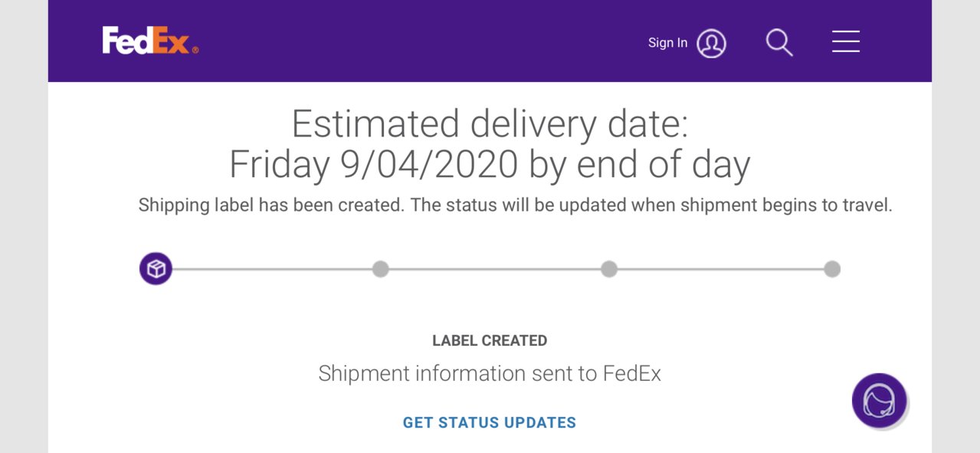
Task: Click the third progress step dot
Action: (x=609, y=269)
